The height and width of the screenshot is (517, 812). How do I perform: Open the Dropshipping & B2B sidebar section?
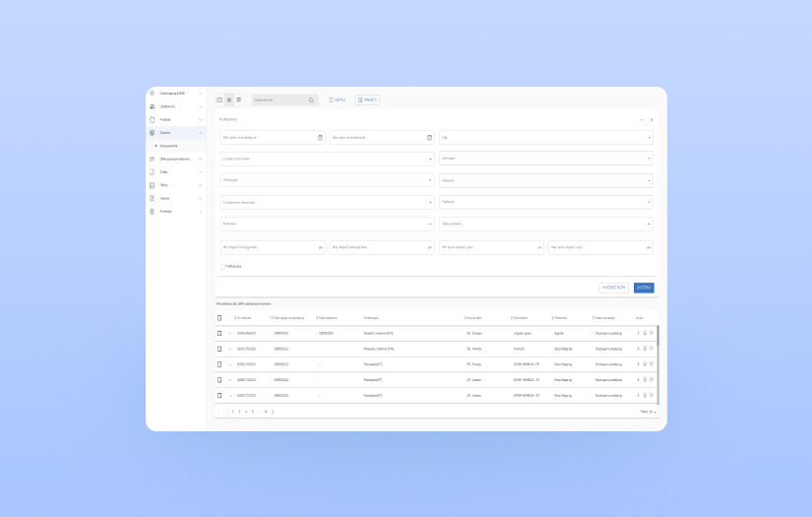pyautogui.click(x=175, y=94)
